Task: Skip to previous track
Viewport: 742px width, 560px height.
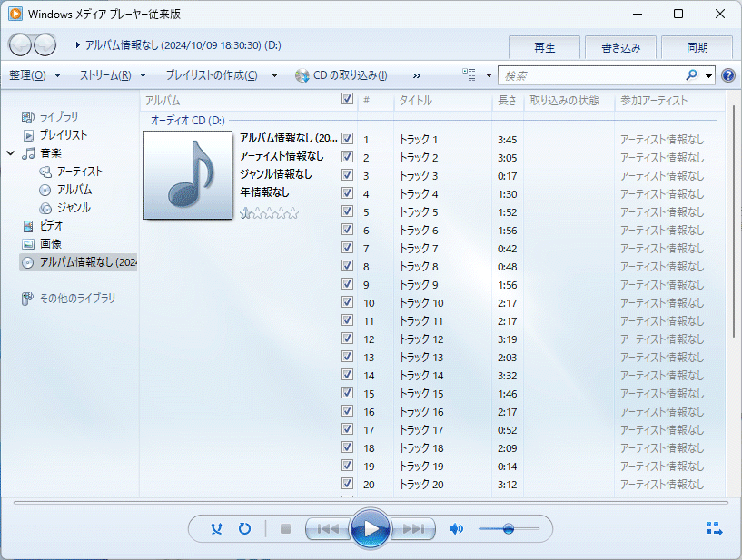Action: [328, 528]
